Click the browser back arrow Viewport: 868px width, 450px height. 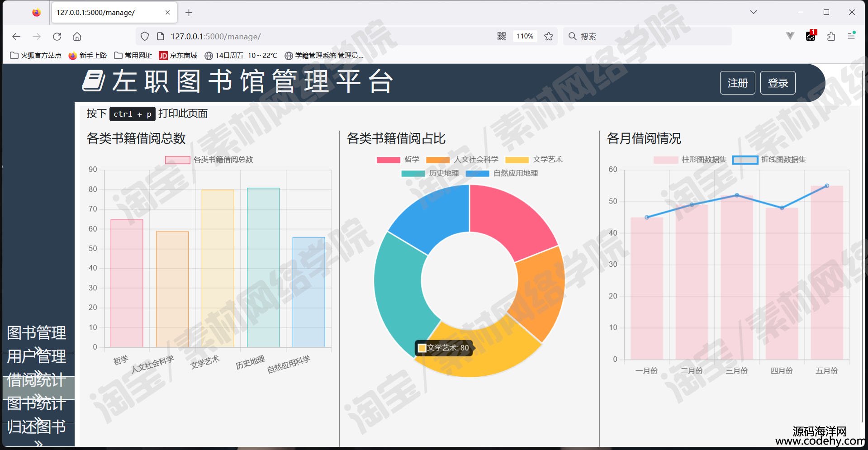[16, 37]
